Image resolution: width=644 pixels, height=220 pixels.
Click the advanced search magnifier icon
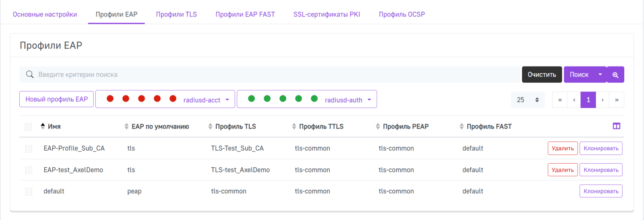click(615, 75)
